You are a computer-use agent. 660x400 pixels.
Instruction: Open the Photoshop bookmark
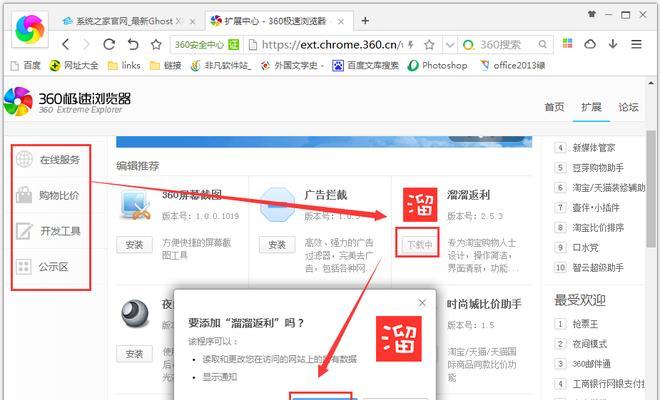[x=438, y=65]
